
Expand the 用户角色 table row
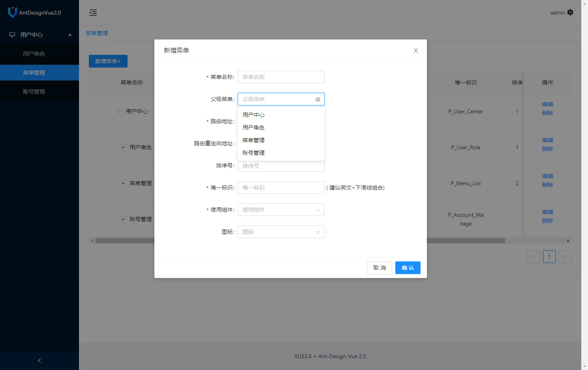point(123,148)
